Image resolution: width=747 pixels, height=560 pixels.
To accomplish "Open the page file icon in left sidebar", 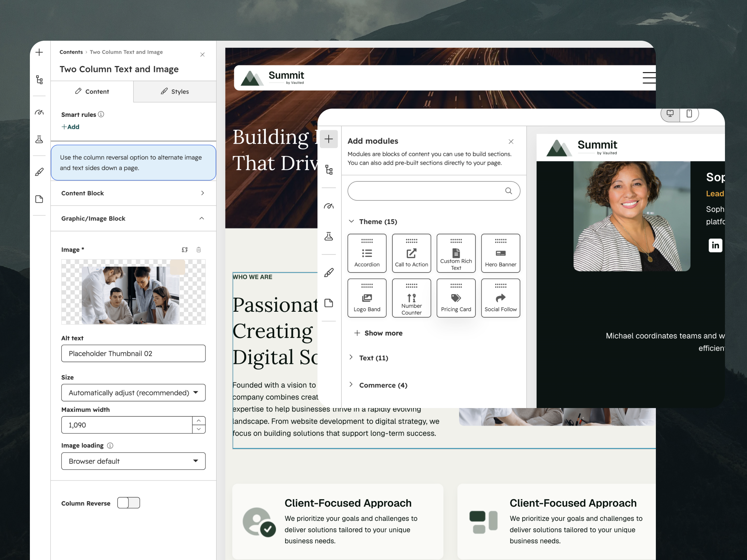I will tap(39, 199).
